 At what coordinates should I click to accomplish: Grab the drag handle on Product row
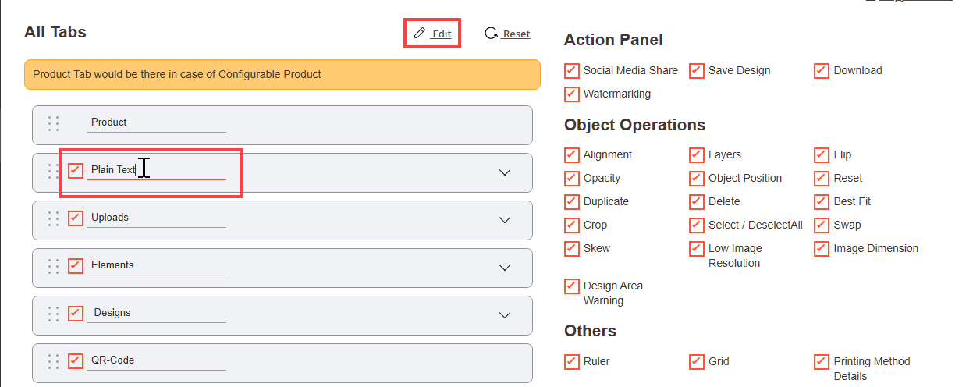point(53,123)
